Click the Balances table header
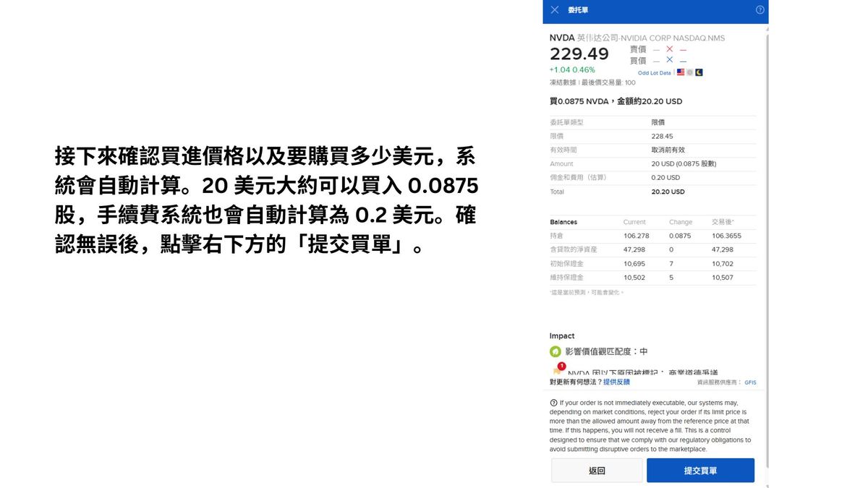 click(x=563, y=222)
